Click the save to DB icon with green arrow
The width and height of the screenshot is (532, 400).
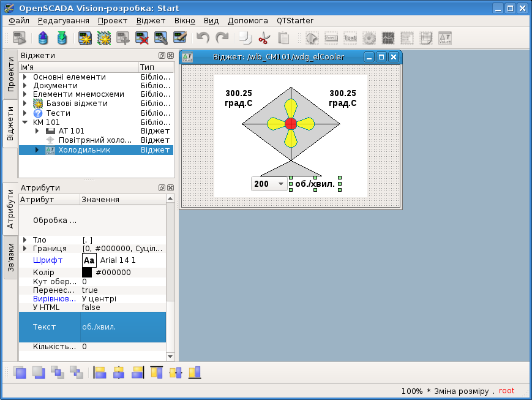(62, 39)
